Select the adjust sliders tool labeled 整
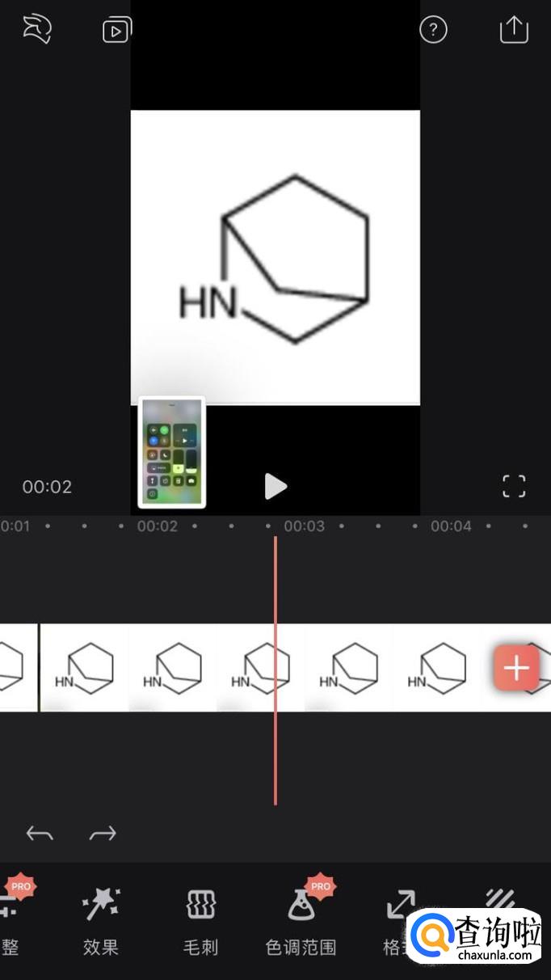This screenshot has width=551, height=980. pos(10,921)
